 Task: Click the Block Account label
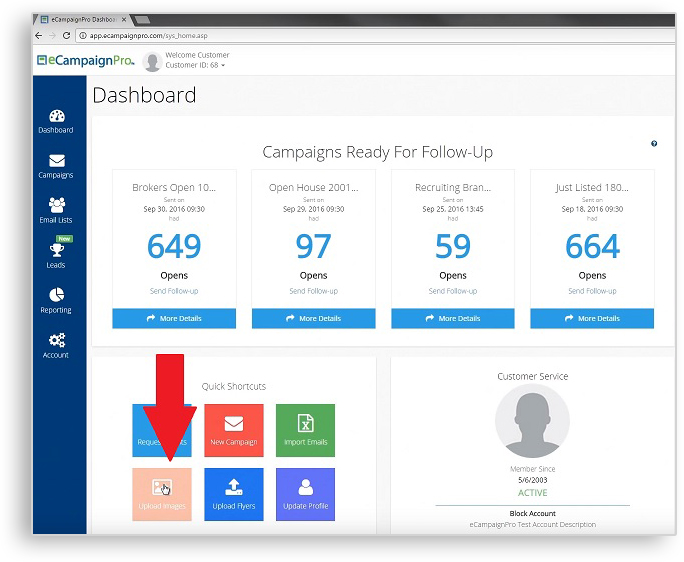coord(532,514)
